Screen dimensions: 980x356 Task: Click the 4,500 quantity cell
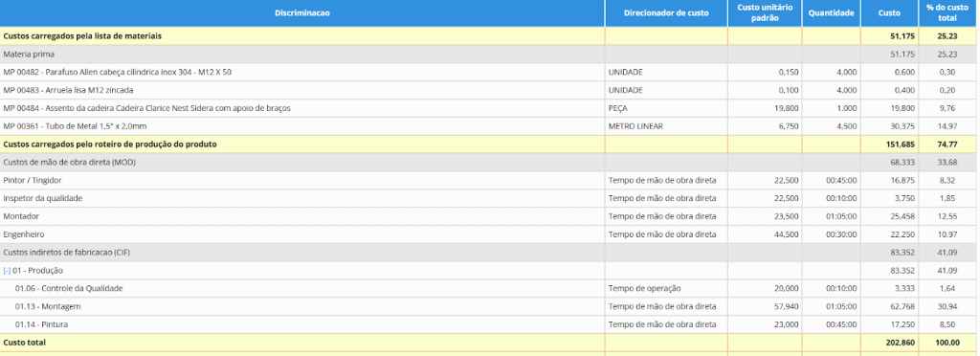(832, 126)
